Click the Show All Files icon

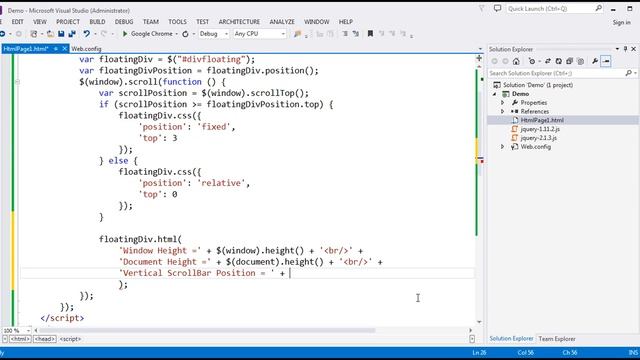(x=580, y=61)
